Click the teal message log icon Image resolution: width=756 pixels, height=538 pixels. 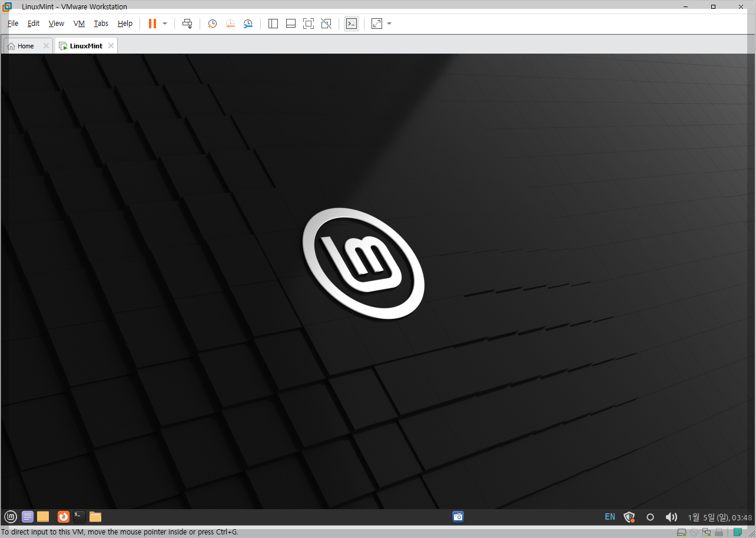click(738, 533)
